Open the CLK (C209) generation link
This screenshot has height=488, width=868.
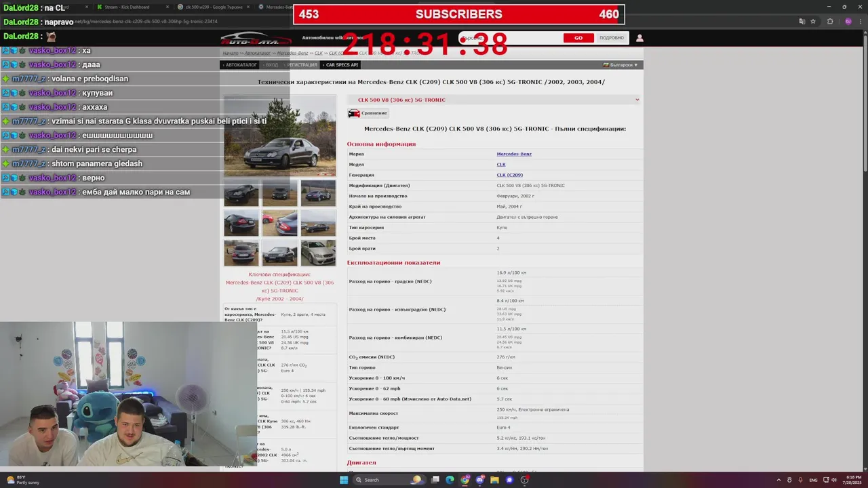point(510,175)
